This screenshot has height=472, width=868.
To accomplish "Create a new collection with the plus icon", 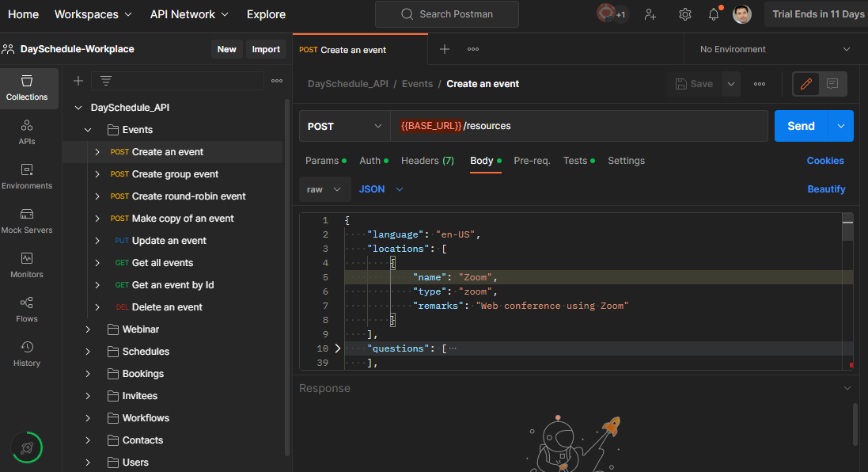I will [77, 80].
